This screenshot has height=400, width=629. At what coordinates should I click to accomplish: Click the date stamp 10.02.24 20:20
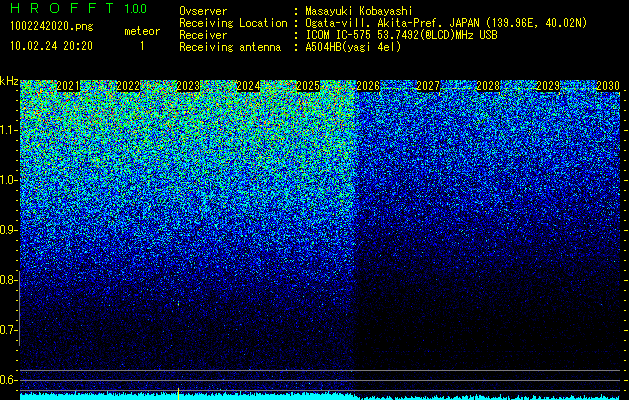51,46
